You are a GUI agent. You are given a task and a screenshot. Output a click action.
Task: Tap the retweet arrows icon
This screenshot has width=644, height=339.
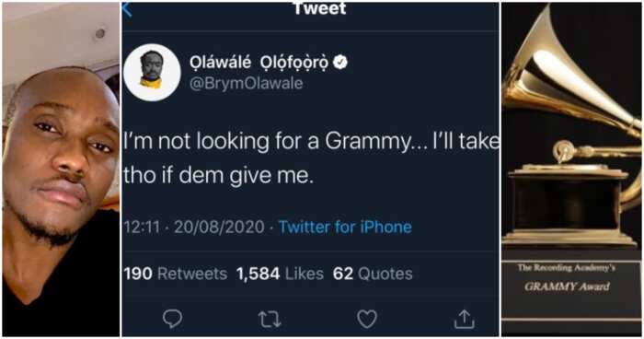270,320
